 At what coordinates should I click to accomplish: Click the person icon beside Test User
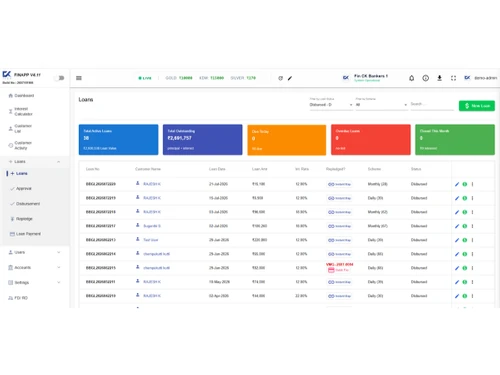click(x=137, y=239)
